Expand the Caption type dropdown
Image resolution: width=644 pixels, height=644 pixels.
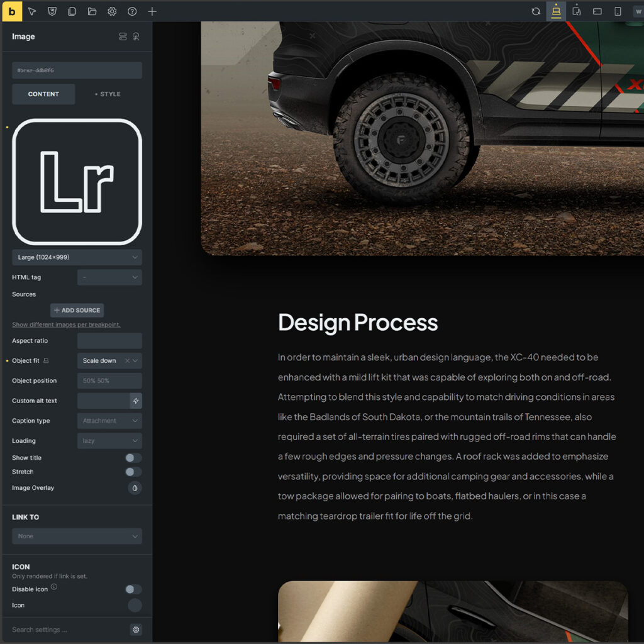coord(109,421)
